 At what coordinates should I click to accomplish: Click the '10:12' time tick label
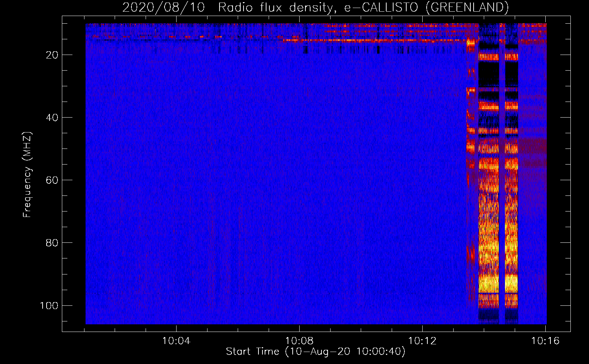click(x=422, y=341)
